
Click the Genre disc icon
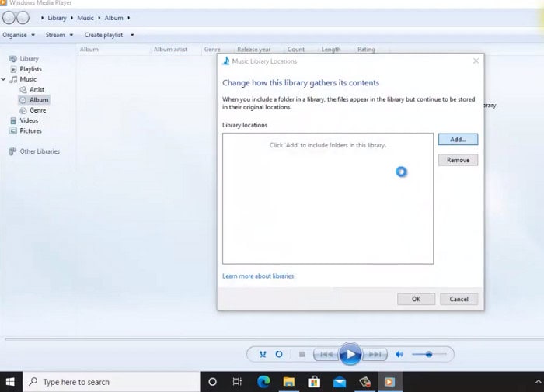coord(23,110)
